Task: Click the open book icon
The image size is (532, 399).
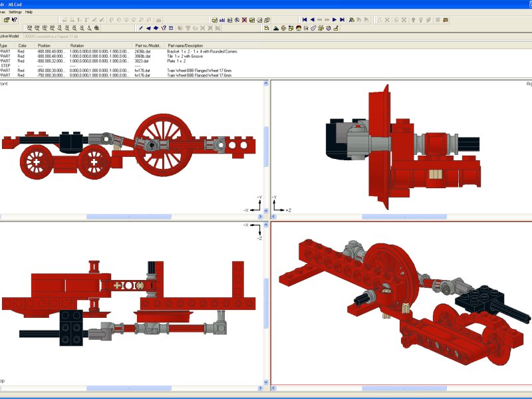Action: coord(446,20)
